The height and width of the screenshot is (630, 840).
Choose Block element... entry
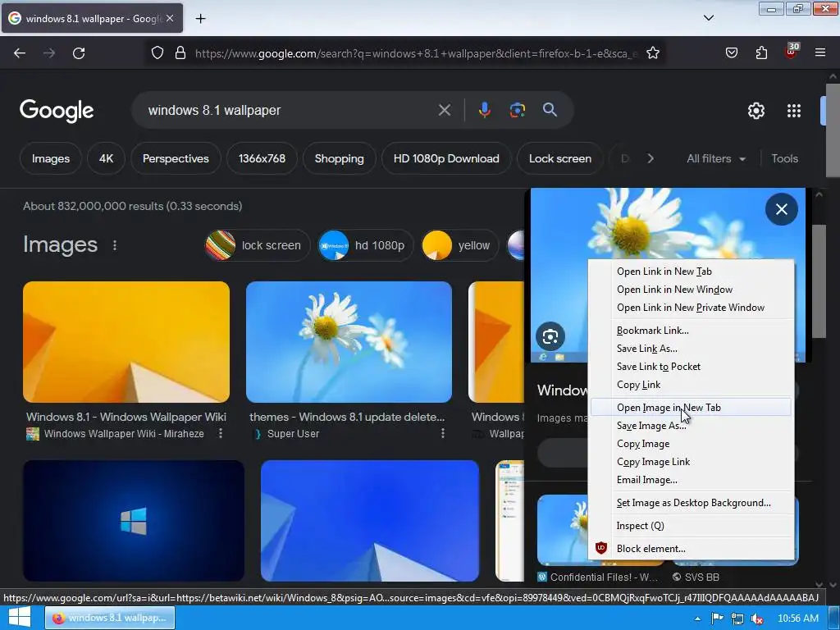[x=691, y=549]
